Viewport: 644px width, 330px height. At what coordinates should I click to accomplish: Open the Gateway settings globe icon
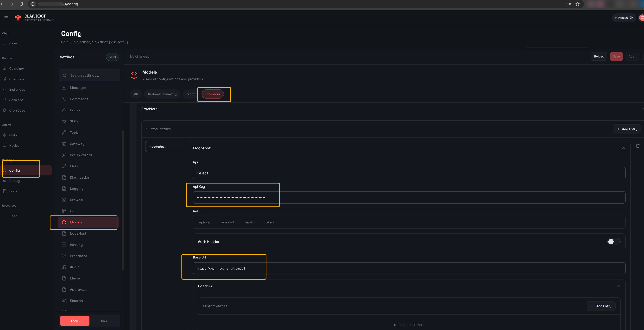click(64, 144)
